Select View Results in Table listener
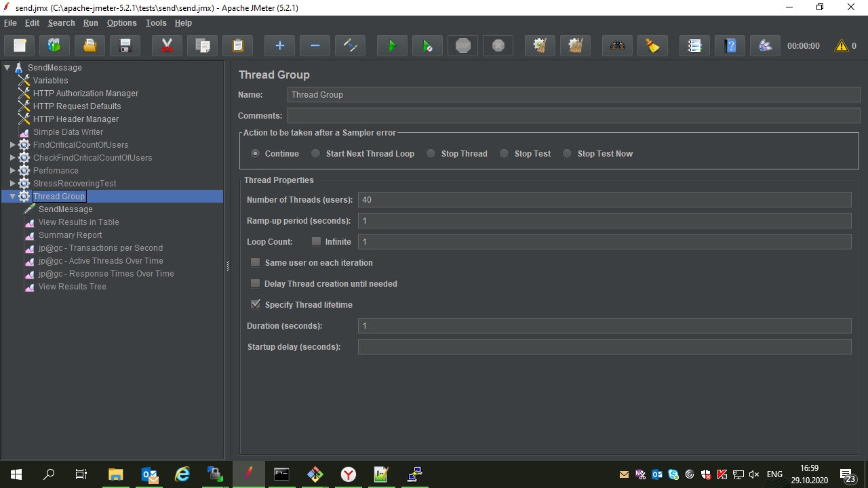Viewport: 868px width, 488px height. (79, 222)
